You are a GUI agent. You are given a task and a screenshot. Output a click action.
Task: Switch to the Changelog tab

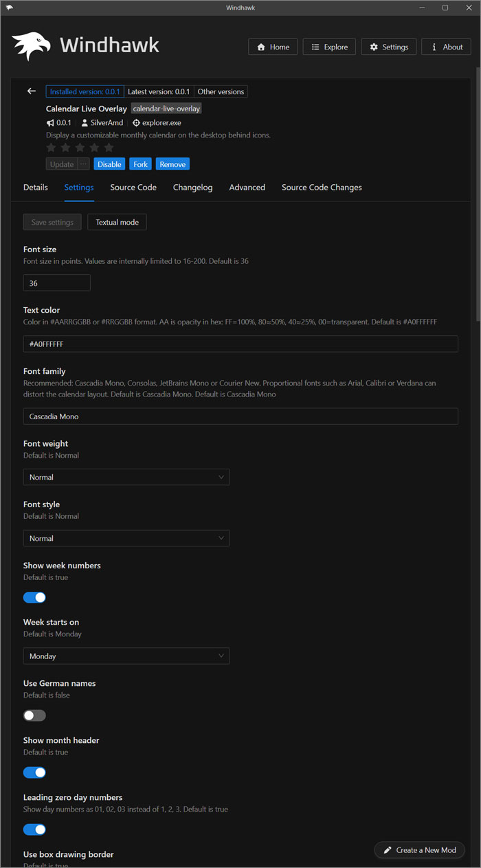click(x=192, y=187)
